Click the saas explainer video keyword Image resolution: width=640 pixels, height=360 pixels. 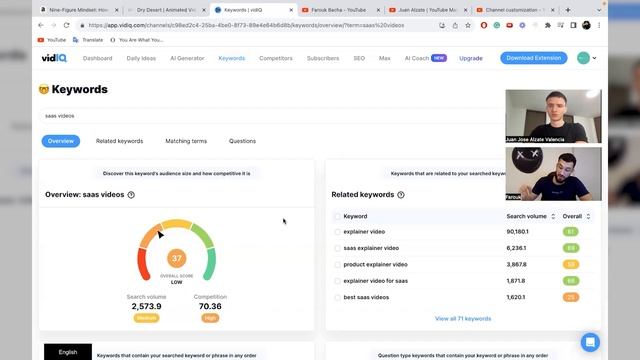point(371,248)
